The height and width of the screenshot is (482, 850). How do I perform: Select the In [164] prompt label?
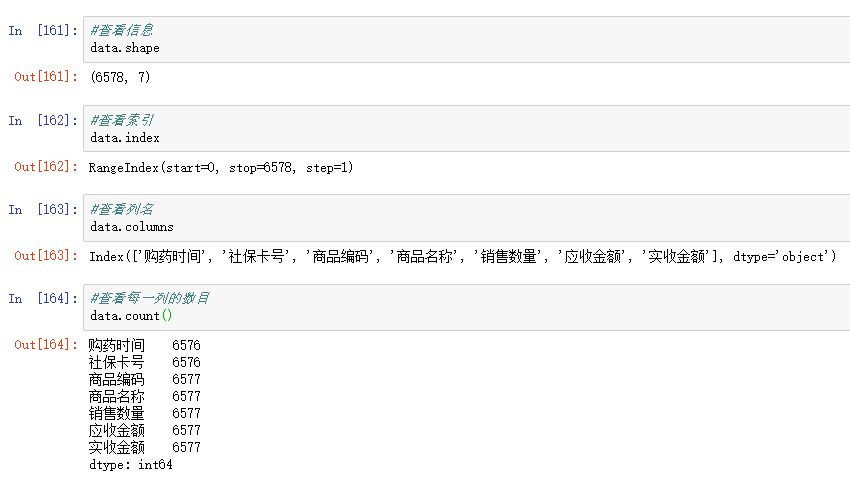click(43, 298)
